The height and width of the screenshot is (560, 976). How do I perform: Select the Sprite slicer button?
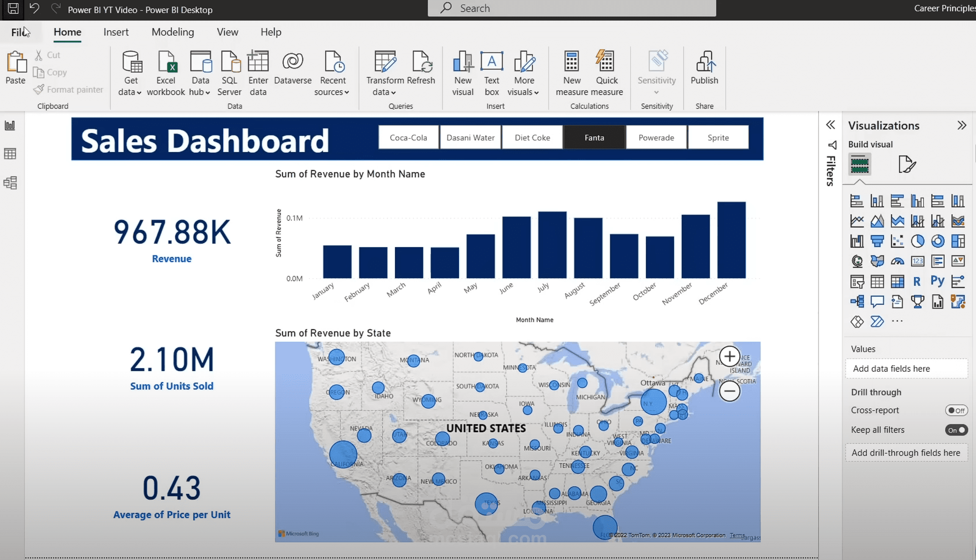[x=718, y=138]
